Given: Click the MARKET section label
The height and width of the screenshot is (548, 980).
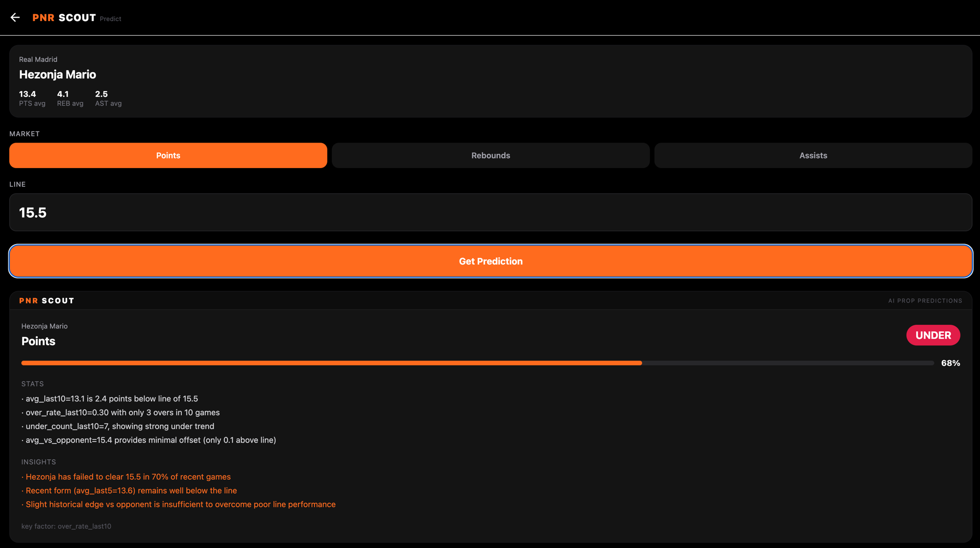Looking at the screenshot, I should click(x=24, y=134).
